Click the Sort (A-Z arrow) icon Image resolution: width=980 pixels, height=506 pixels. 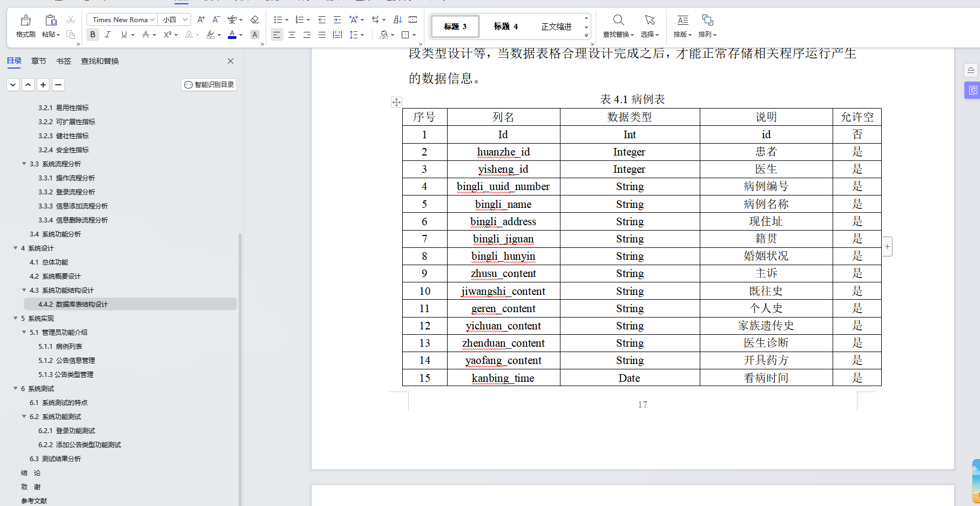tap(398, 20)
